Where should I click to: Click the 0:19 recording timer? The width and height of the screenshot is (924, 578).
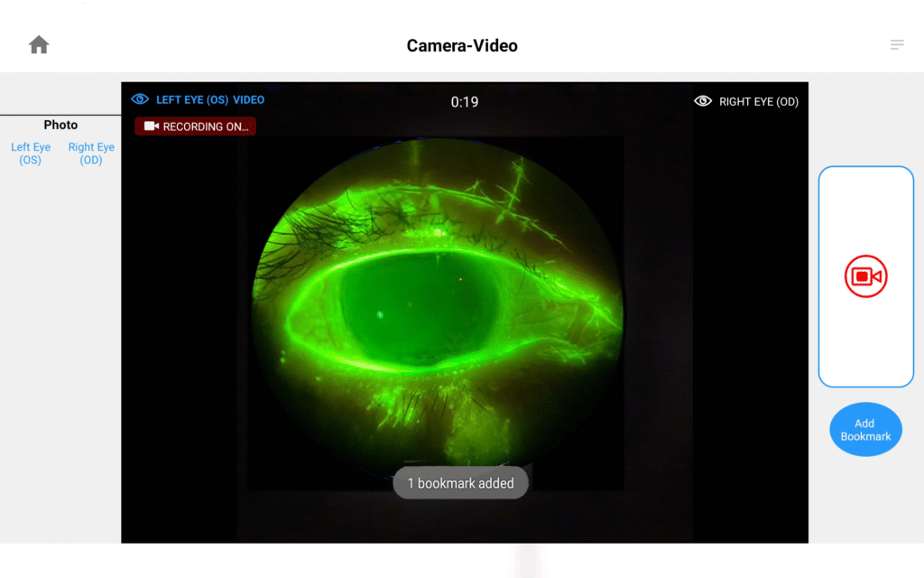point(465,102)
